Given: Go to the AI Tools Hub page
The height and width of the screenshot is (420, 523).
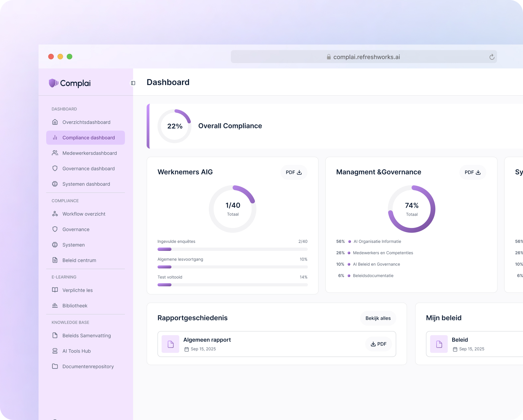Looking at the screenshot, I should (x=76, y=351).
